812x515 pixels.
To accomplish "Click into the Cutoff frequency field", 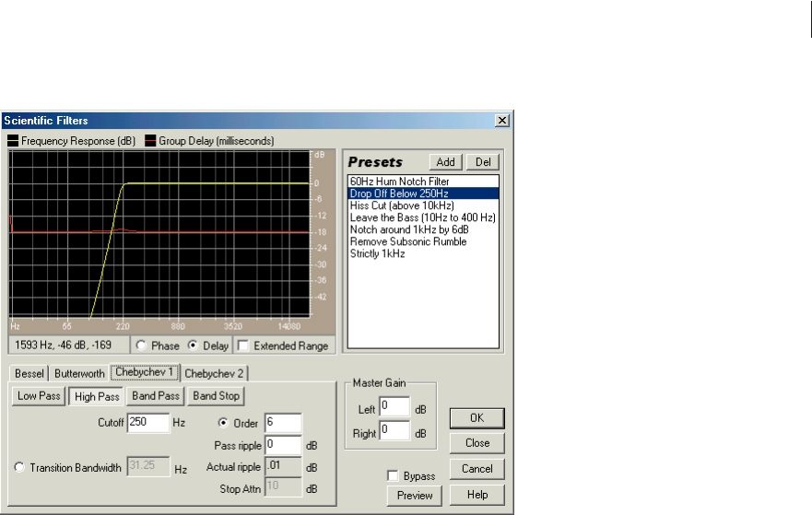I will tap(147, 423).
